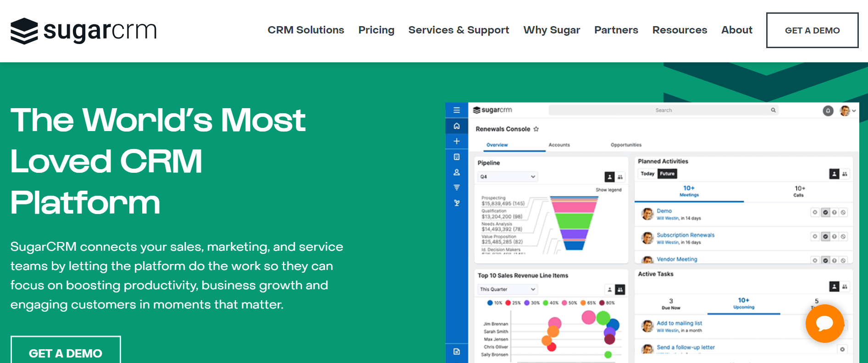Select the 10+ Calls tab

tap(799, 191)
